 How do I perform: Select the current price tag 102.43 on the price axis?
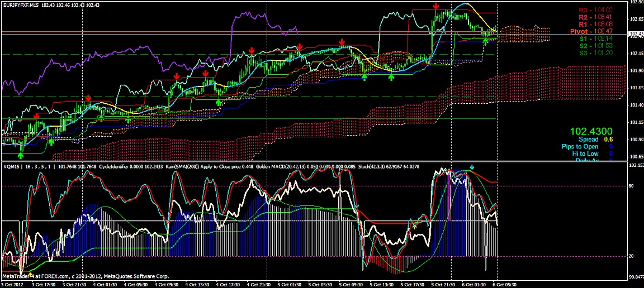click(x=635, y=34)
